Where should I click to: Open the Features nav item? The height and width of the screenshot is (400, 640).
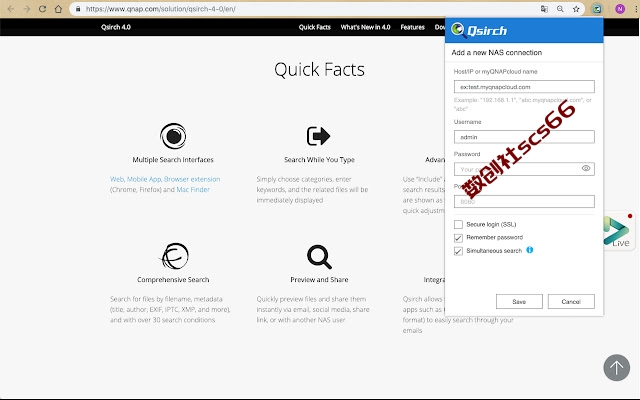pyautogui.click(x=412, y=27)
